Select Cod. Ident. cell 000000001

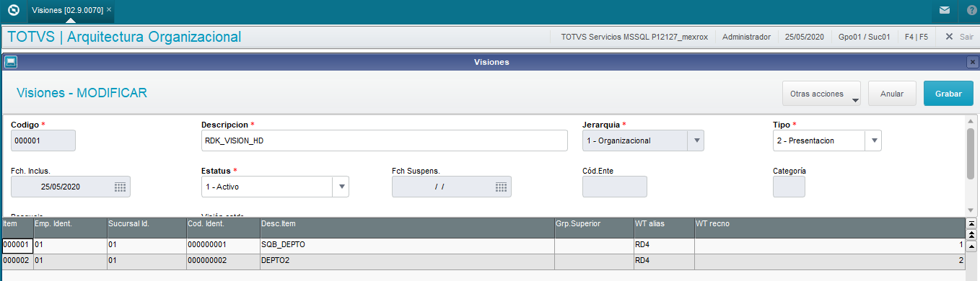point(222,245)
